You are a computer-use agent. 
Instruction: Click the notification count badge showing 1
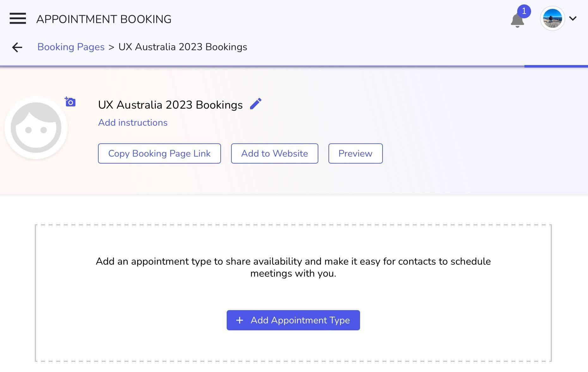tap(524, 11)
